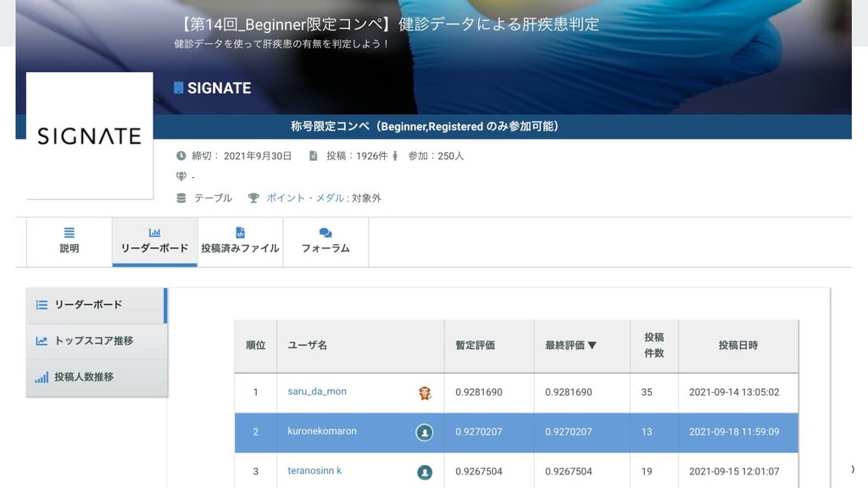The height and width of the screenshot is (488, 868).
Task: Click the avatar icon of kuronekomaron
Action: pyautogui.click(x=425, y=432)
